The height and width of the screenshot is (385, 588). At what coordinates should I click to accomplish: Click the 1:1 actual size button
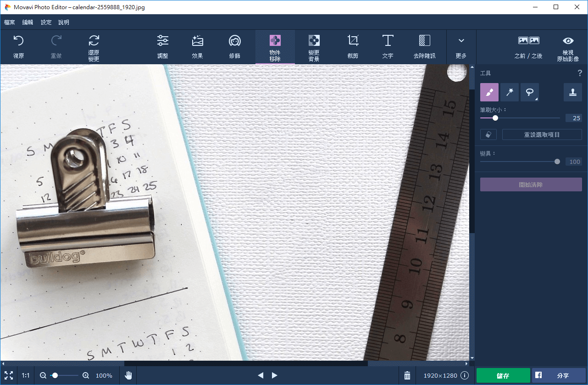(x=26, y=375)
